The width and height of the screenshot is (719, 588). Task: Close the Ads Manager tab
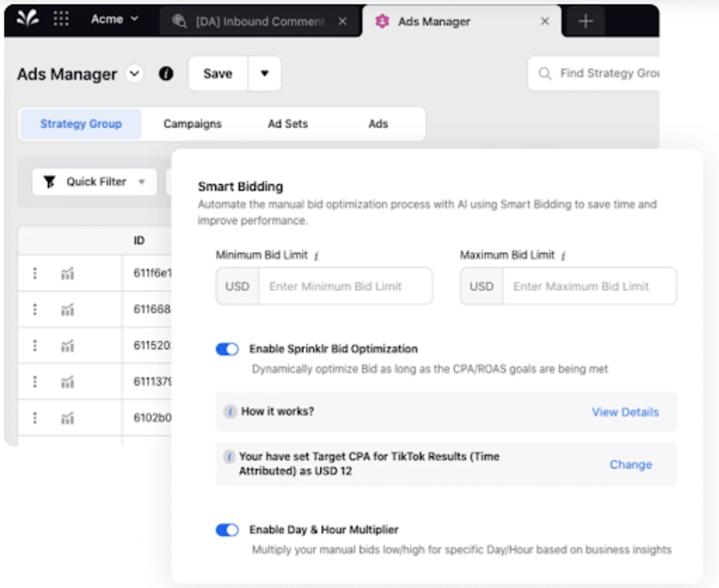point(545,22)
